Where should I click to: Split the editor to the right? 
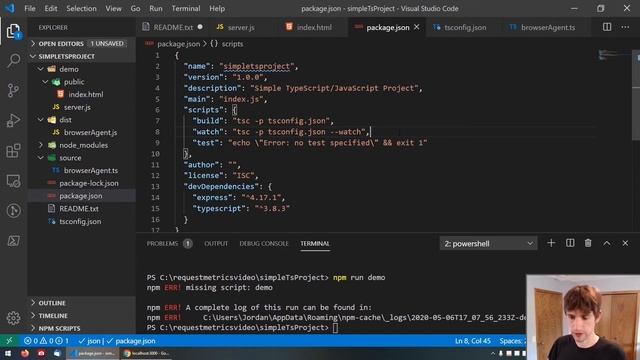coord(607,27)
